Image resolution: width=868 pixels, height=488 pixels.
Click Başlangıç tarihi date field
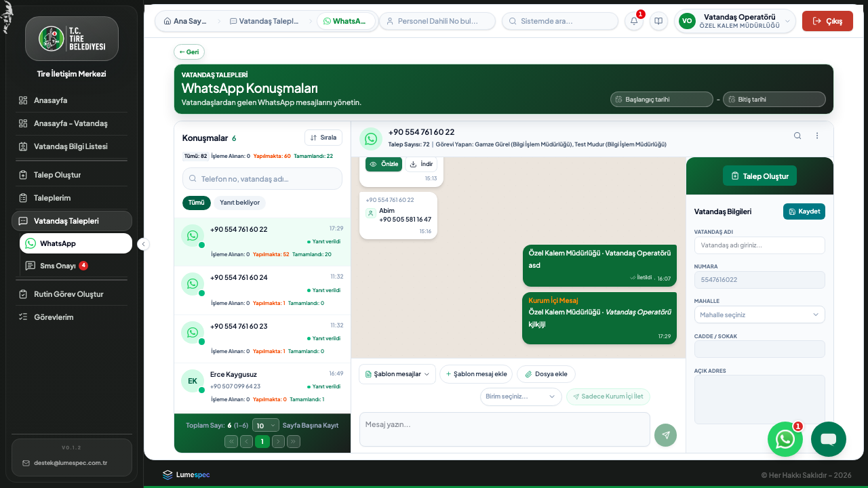coord(662,99)
